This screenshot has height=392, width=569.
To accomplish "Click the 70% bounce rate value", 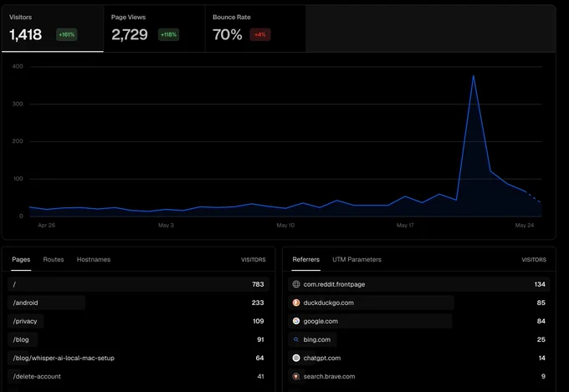I will [x=227, y=35].
